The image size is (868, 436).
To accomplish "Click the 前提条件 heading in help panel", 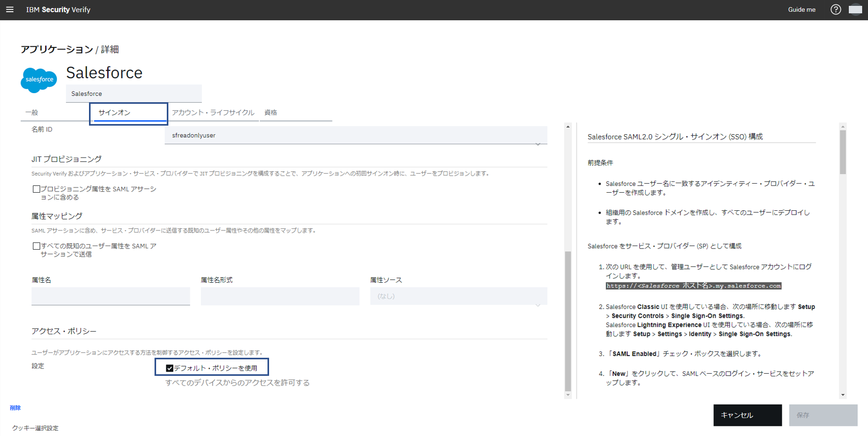I will [601, 163].
